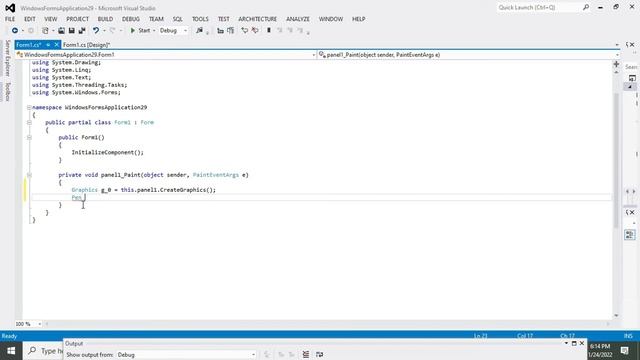Click the taskbar search box
The image size is (640, 360).
click(x=44, y=351)
